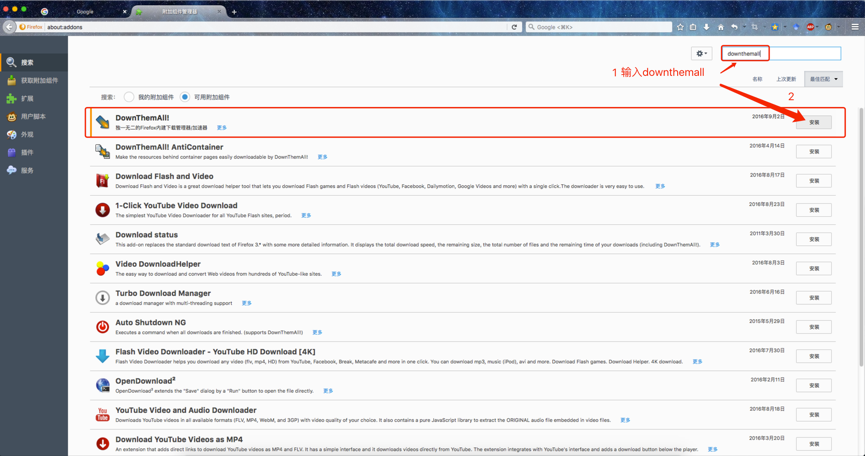Open the 搜索 section in the sidebar
This screenshot has height=456, width=865.
click(x=34, y=62)
